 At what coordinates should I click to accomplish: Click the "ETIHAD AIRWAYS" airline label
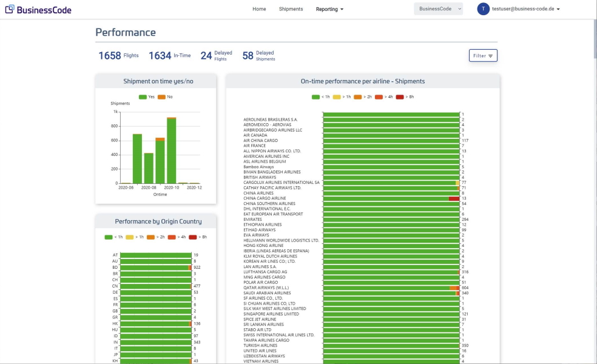point(259,230)
